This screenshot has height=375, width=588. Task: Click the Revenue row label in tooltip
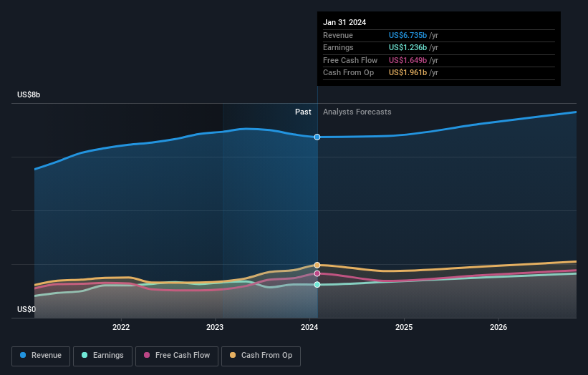(338, 35)
